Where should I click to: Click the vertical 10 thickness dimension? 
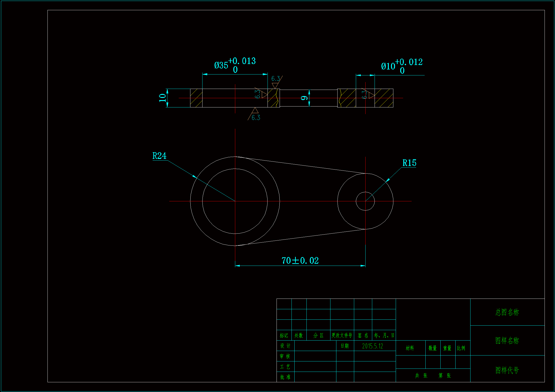(163, 98)
